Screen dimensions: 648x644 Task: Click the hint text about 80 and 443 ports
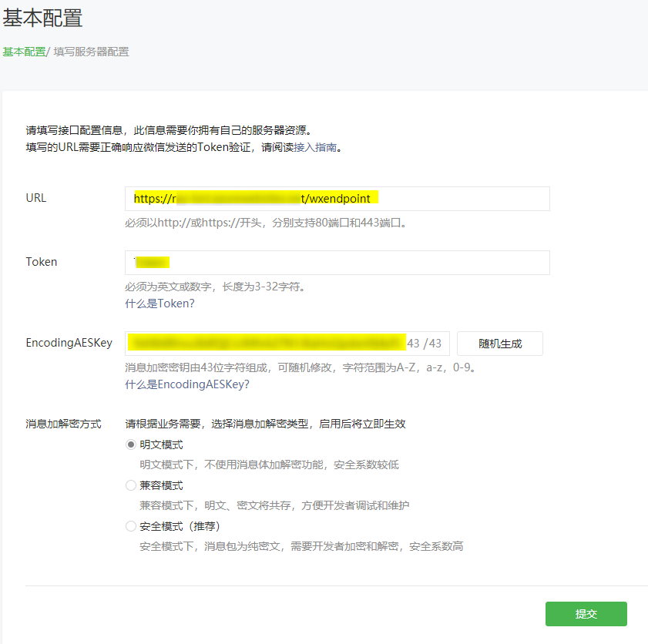(265, 223)
